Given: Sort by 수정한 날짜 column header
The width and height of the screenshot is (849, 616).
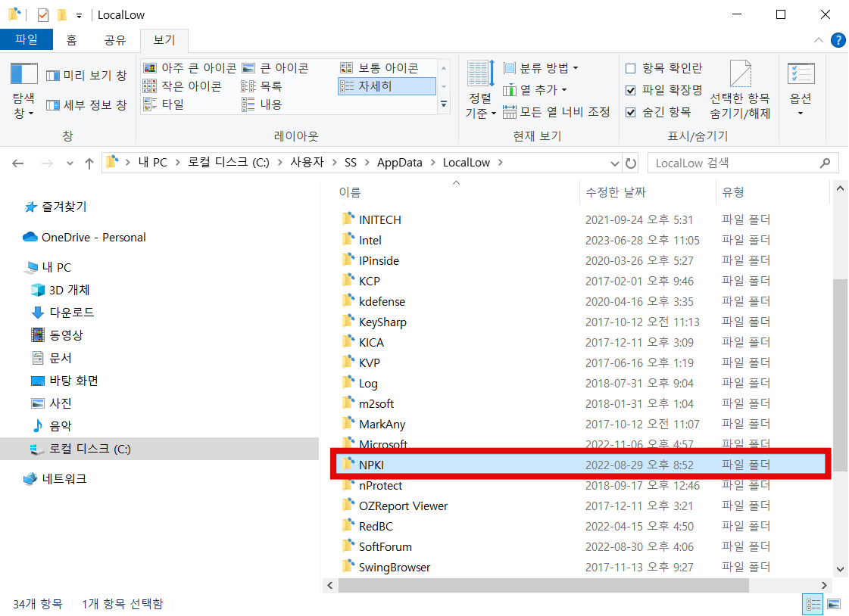Looking at the screenshot, I should (647, 192).
